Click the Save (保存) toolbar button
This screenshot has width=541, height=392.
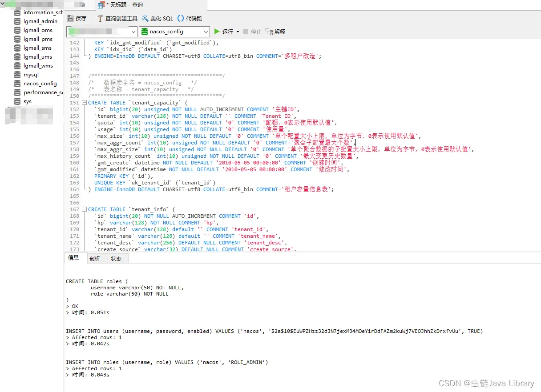77,18
